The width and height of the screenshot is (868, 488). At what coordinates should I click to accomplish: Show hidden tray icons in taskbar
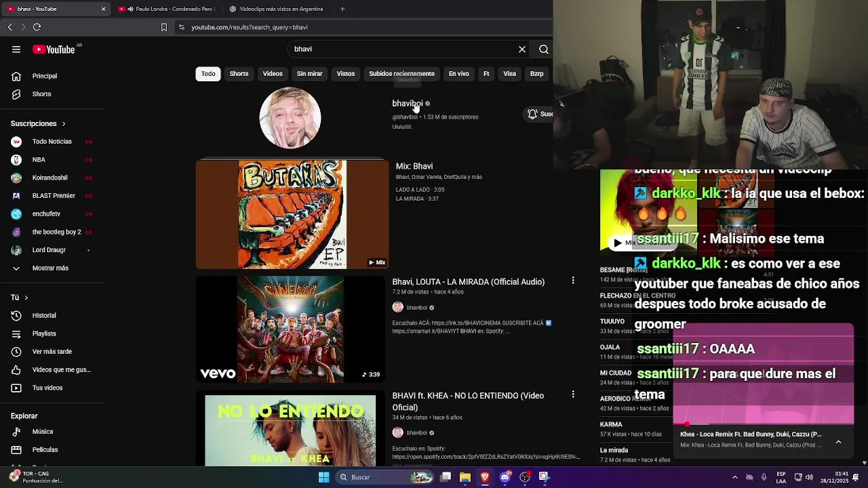pyautogui.click(x=735, y=477)
